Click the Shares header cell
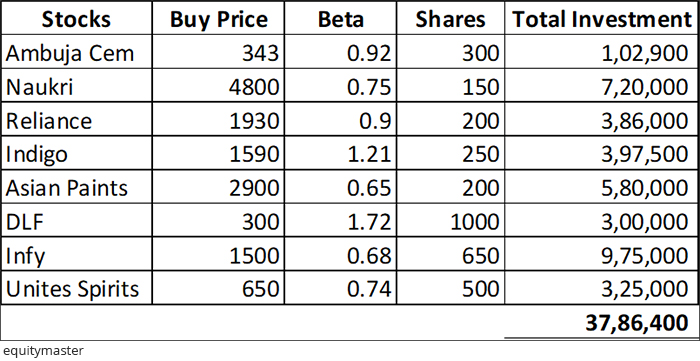 [x=450, y=19]
